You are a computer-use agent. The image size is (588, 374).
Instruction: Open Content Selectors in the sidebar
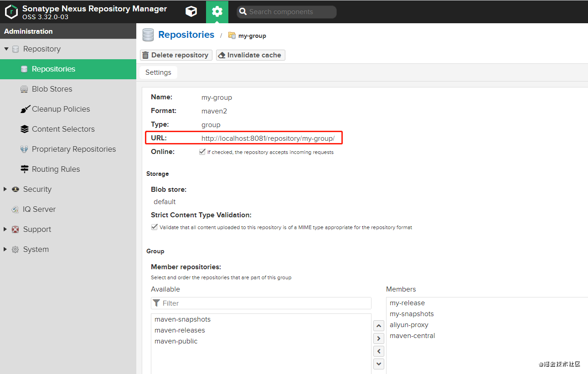point(68,129)
